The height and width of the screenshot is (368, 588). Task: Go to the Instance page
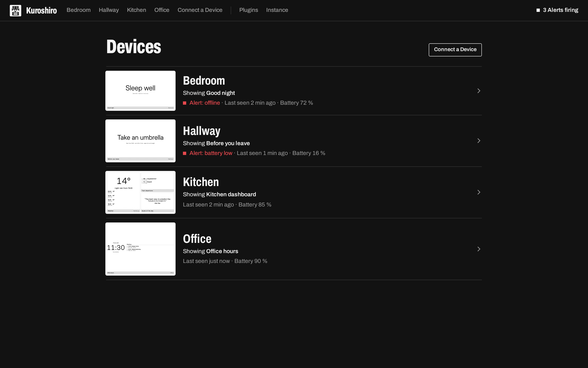[277, 10]
